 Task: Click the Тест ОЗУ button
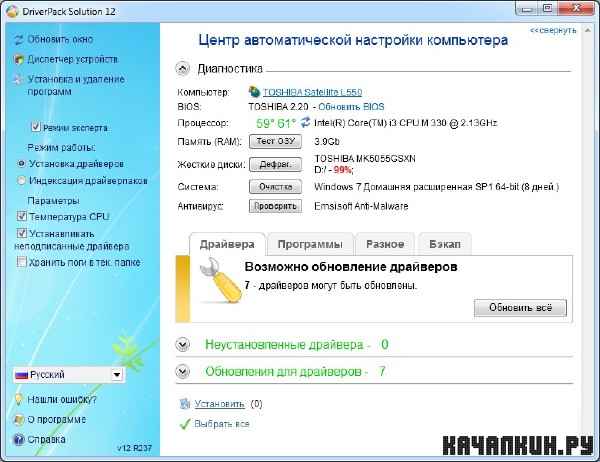275,141
